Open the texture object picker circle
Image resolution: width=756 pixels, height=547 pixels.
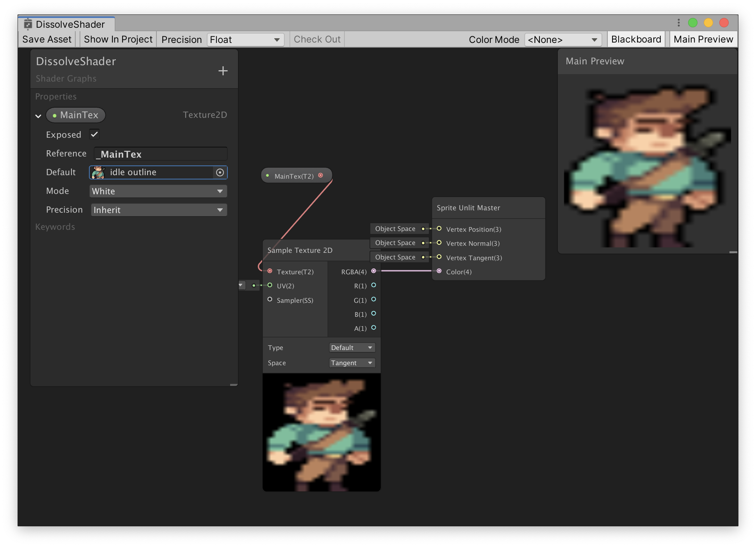pyautogui.click(x=220, y=172)
